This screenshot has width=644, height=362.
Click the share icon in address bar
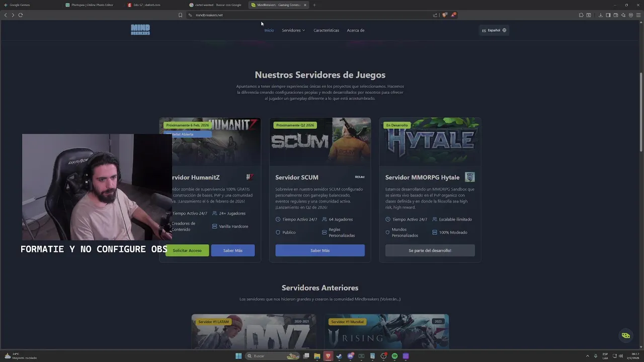[435, 15]
